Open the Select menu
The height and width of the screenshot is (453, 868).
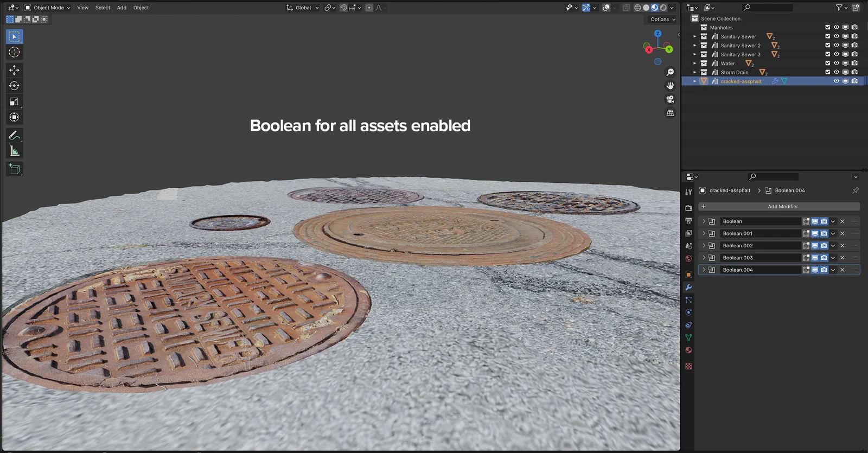(x=103, y=8)
